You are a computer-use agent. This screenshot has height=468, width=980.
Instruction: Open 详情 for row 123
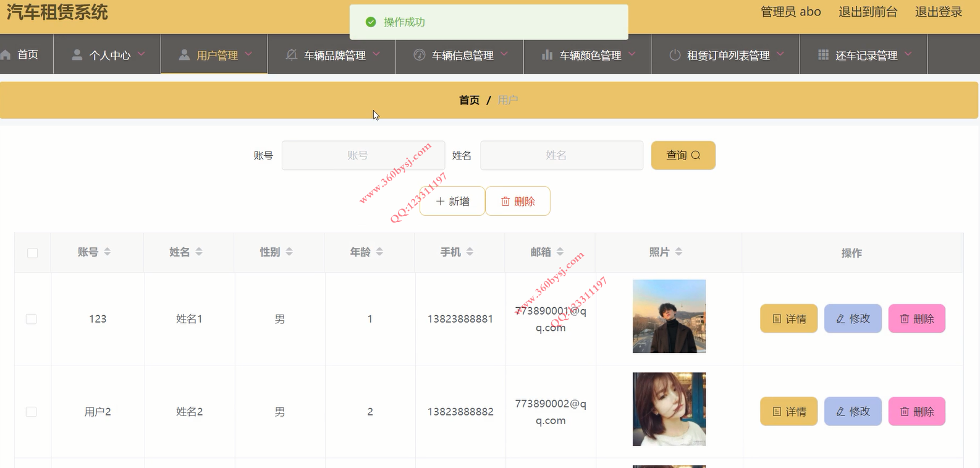(789, 318)
